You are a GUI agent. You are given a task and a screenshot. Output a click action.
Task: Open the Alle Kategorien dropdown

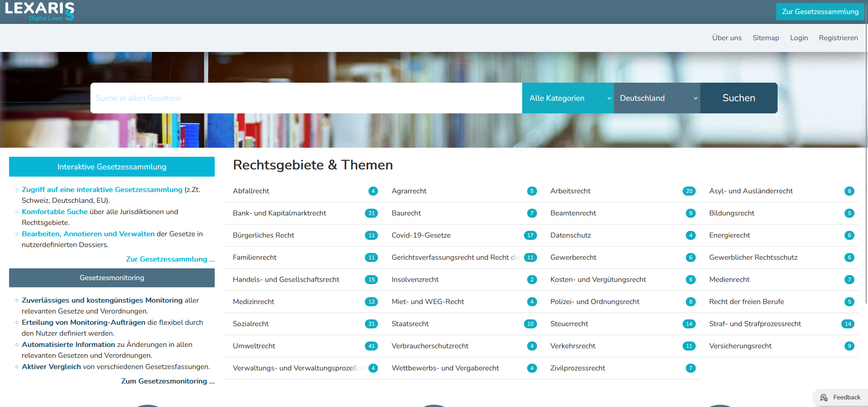[568, 98]
